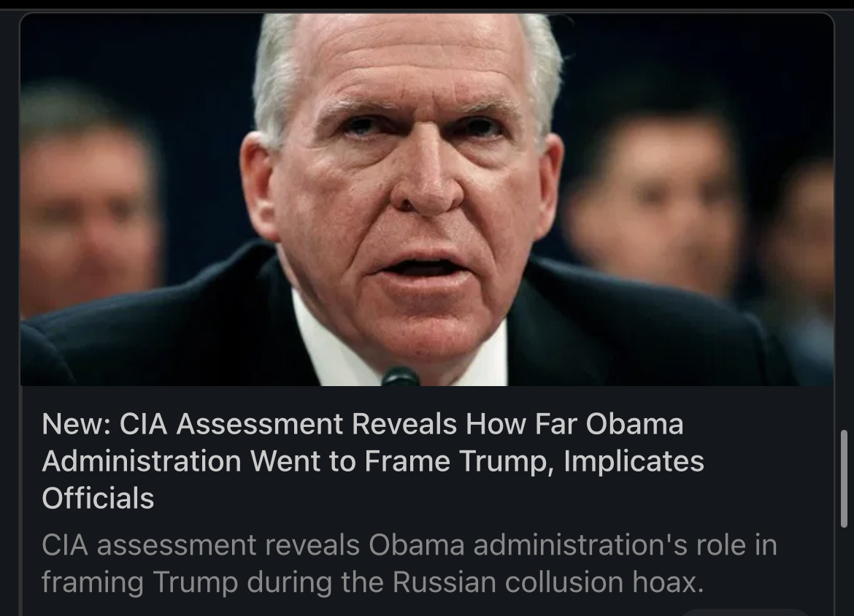Click the word "Obama" in headline's first line
This screenshot has width=854, height=616.
[x=634, y=424]
